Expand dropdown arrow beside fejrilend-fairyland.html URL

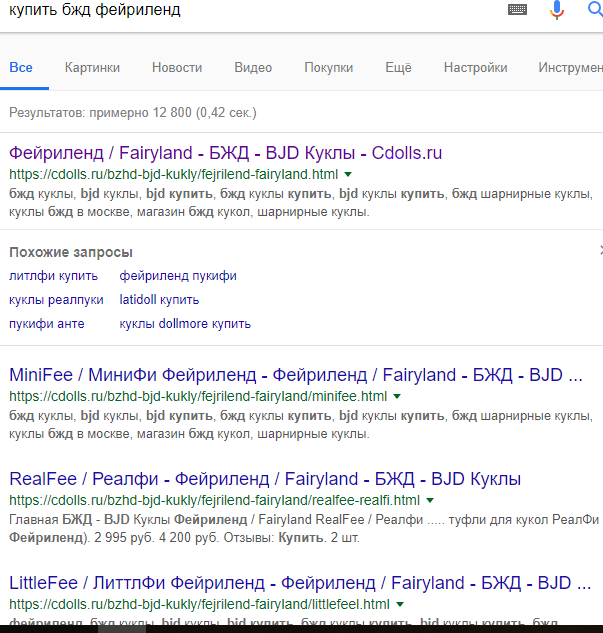tap(348, 174)
